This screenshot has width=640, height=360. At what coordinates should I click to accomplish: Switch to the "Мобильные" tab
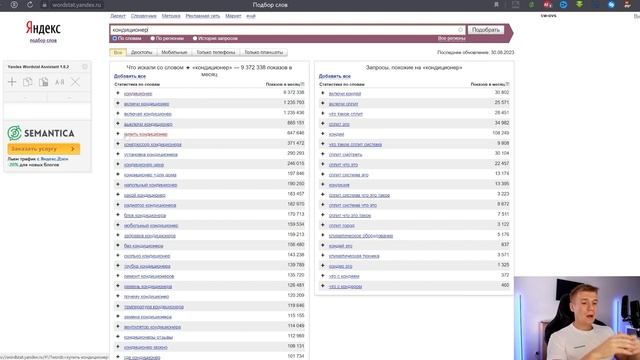[174, 52]
